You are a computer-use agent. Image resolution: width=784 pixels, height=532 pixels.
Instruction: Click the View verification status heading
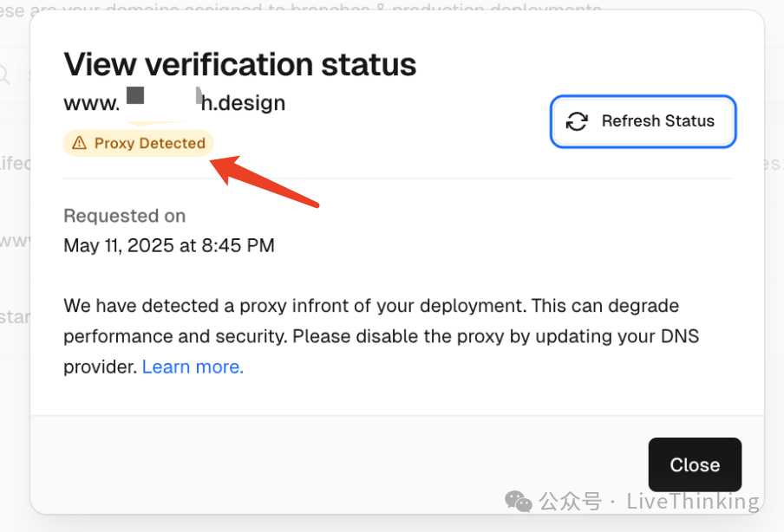coord(239,64)
